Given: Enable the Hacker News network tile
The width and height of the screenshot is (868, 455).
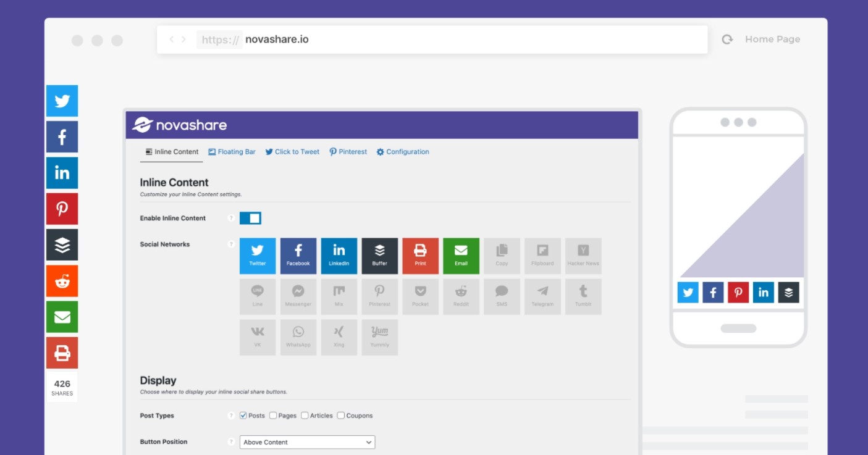Looking at the screenshot, I should (x=583, y=256).
